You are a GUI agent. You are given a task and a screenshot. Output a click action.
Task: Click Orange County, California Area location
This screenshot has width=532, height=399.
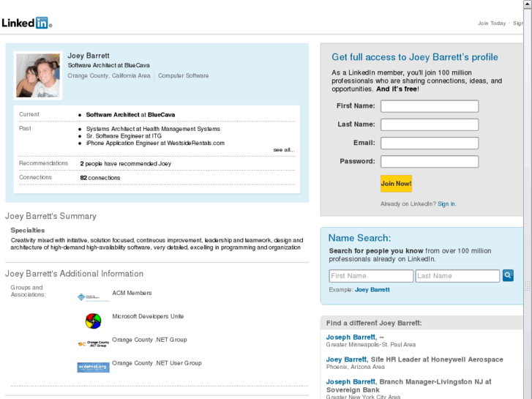109,75
